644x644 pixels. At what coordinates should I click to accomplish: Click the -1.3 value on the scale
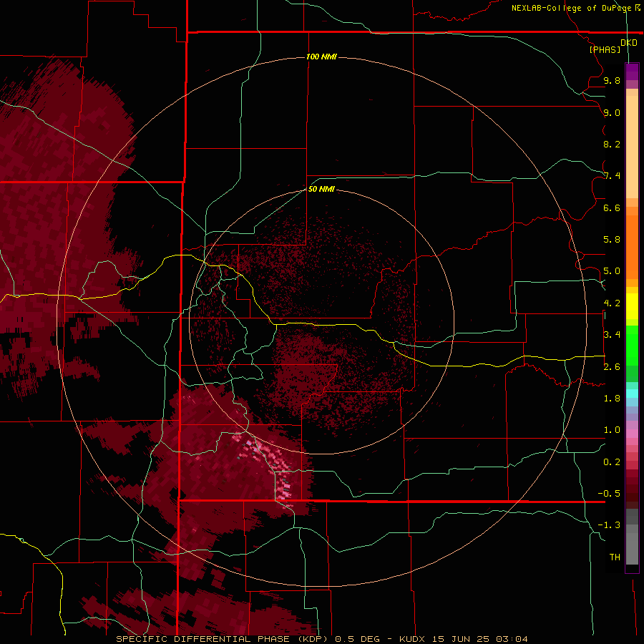(x=609, y=525)
